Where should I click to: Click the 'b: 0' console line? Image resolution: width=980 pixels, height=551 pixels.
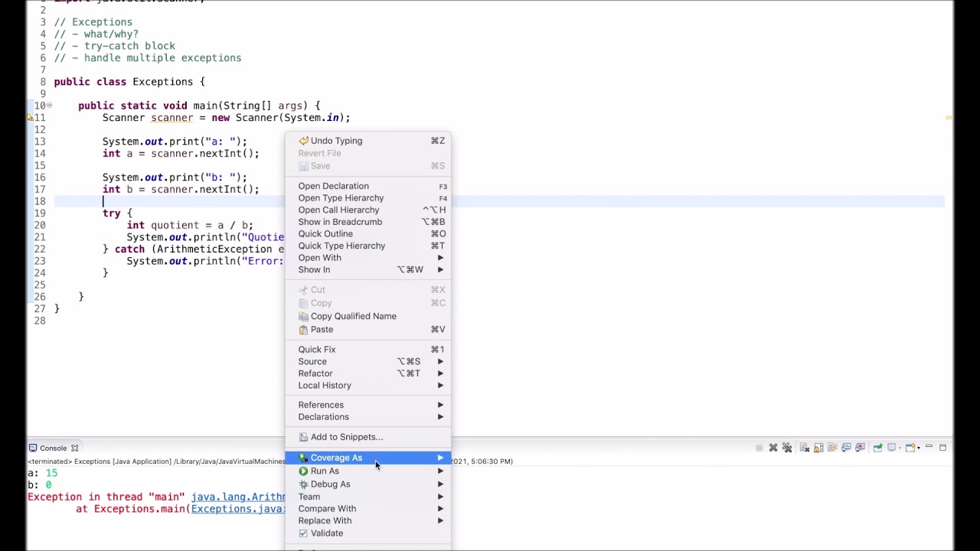click(x=40, y=485)
